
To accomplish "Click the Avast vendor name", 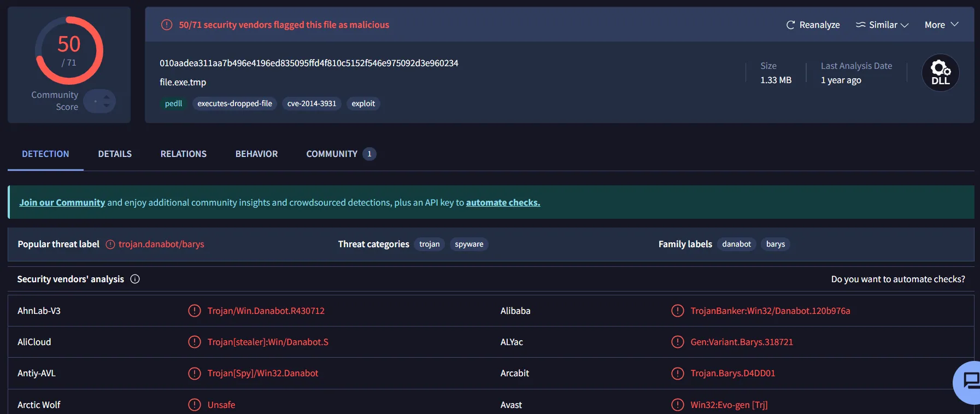I will pos(511,405).
